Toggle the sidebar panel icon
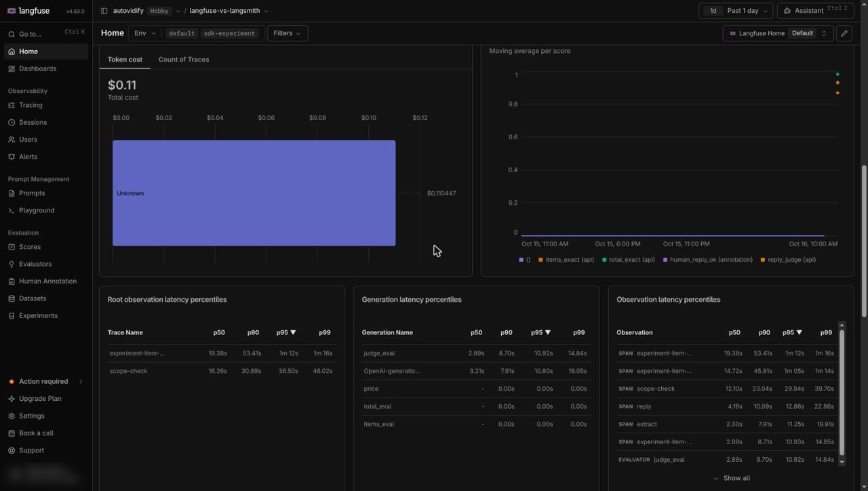 [x=104, y=11]
